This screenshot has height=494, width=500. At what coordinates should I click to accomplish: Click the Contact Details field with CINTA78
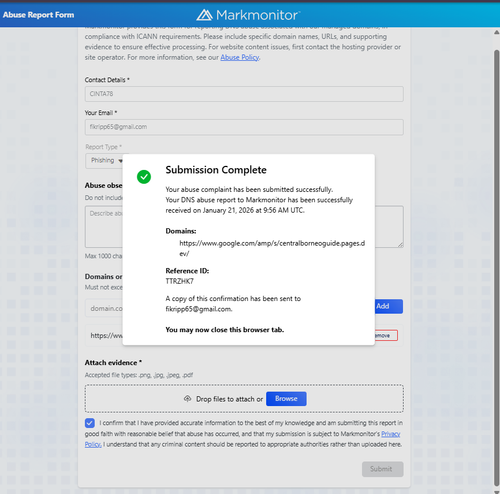tap(244, 94)
